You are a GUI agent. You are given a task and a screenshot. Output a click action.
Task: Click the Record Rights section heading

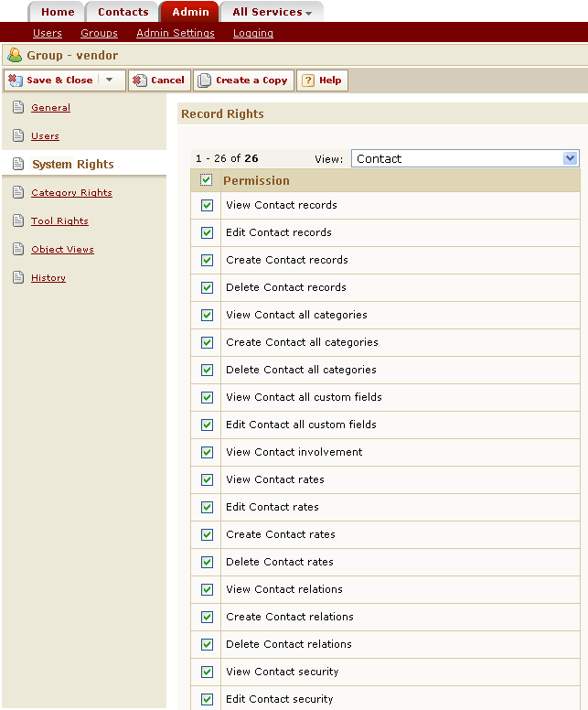tap(222, 113)
